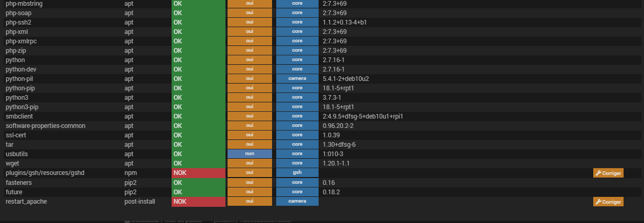The image size is (644, 223).
Task: Click the 'pip2' type in future row
Action: [x=130, y=192]
